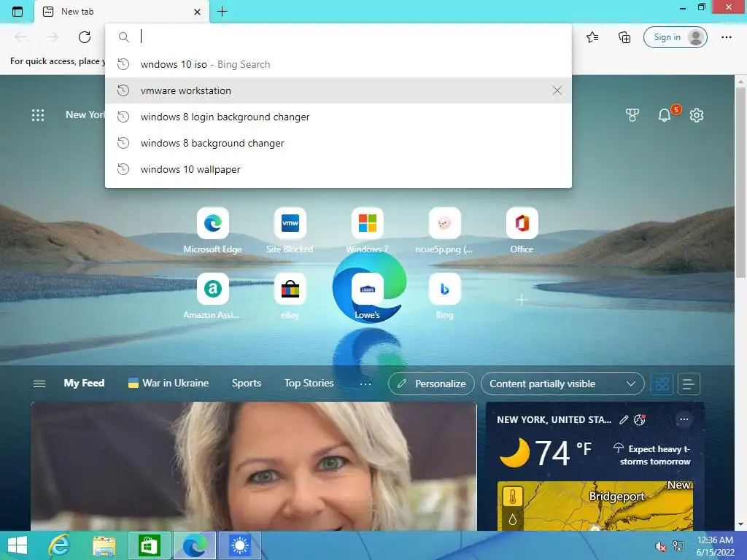Viewport: 747px width, 560px height.
Task: Open the Bing quick link
Action: point(444,297)
